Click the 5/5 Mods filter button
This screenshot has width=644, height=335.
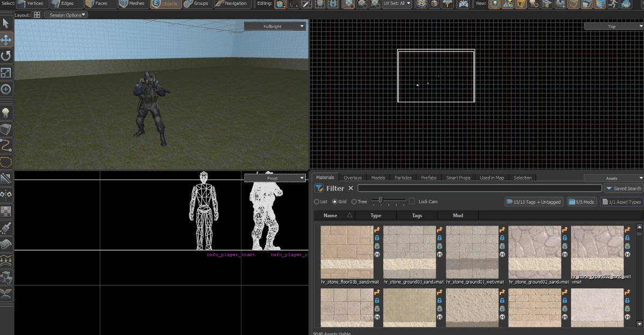pyautogui.click(x=582, y=202)
